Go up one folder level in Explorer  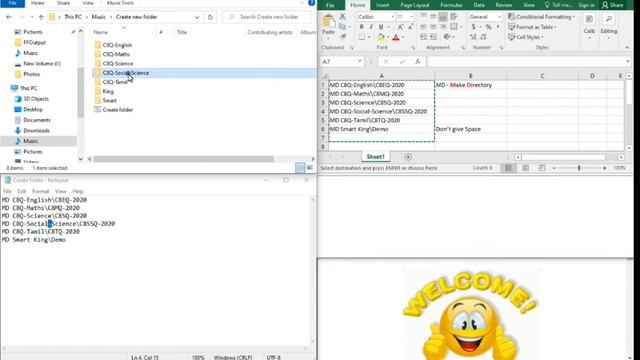[41, 17]
